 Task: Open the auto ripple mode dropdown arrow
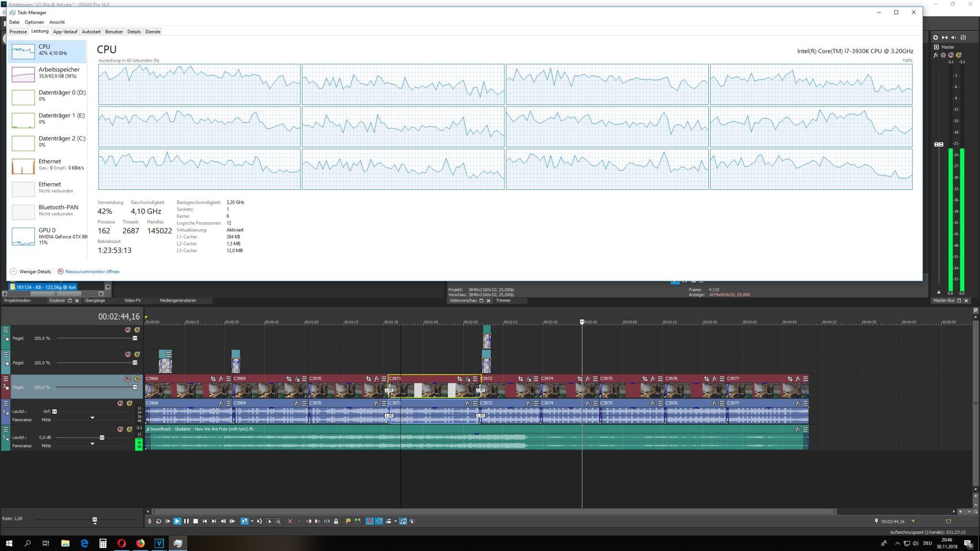[395, 521]
